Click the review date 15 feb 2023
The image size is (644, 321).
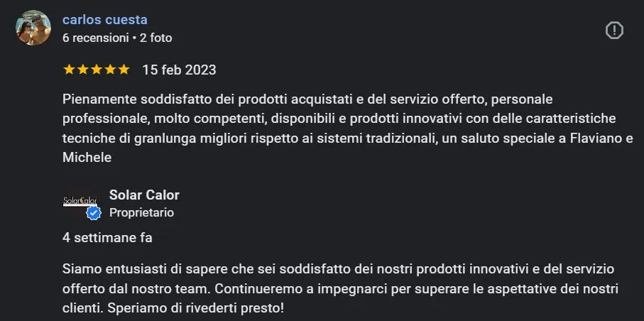coord(179,70)
